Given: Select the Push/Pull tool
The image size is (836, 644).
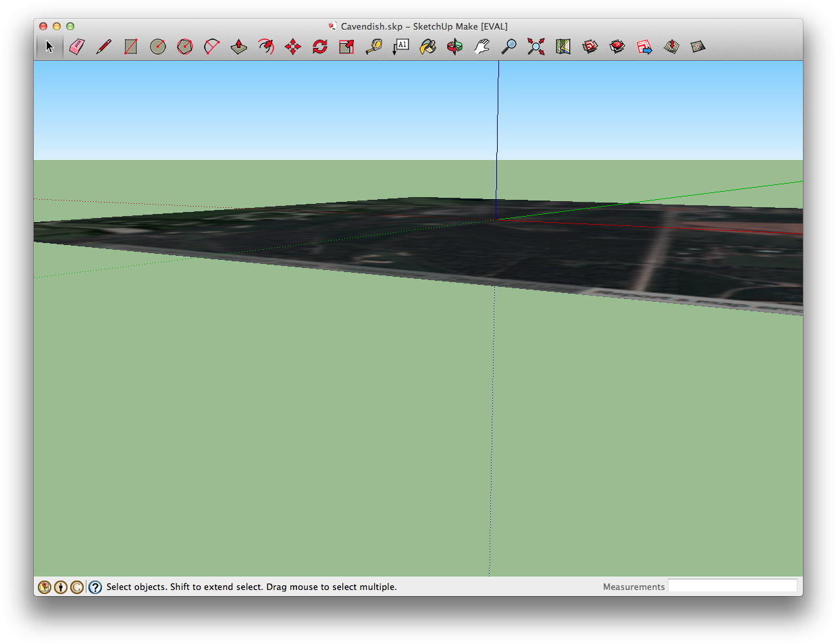Looking at the screenshot, I should [x=239, y=47].
